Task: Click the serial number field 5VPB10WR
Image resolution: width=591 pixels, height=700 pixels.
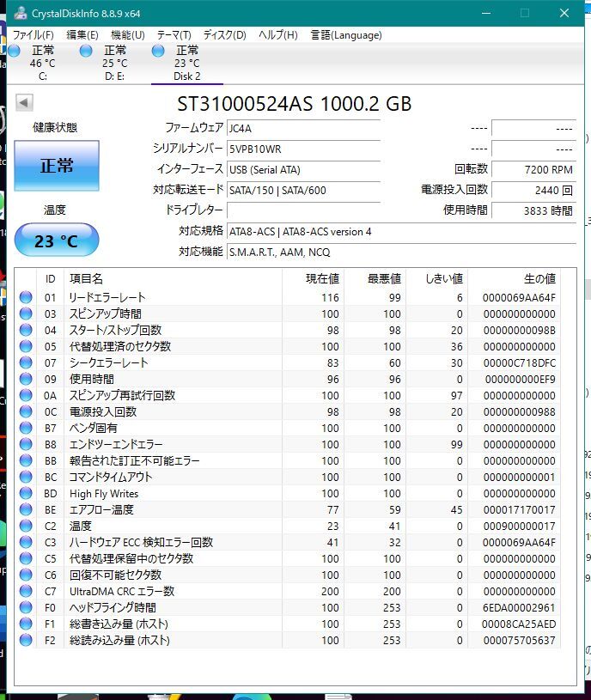Action: (x=303, y=149)
